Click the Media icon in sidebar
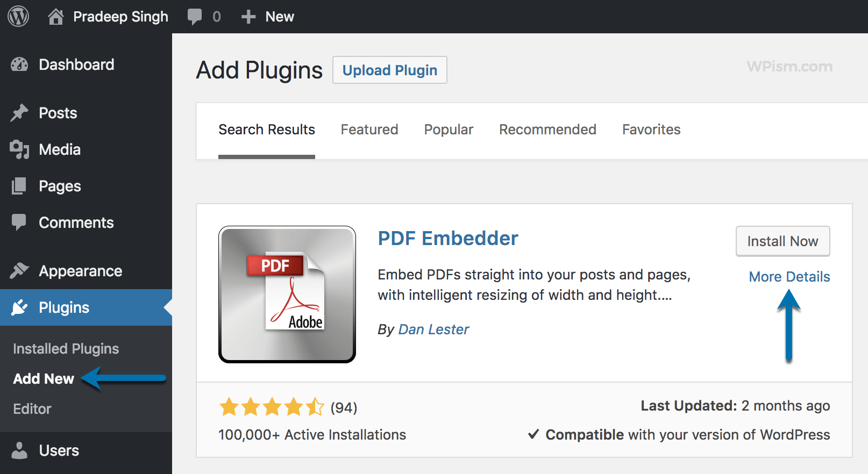 pyautogui.click(x=19, y=149)
